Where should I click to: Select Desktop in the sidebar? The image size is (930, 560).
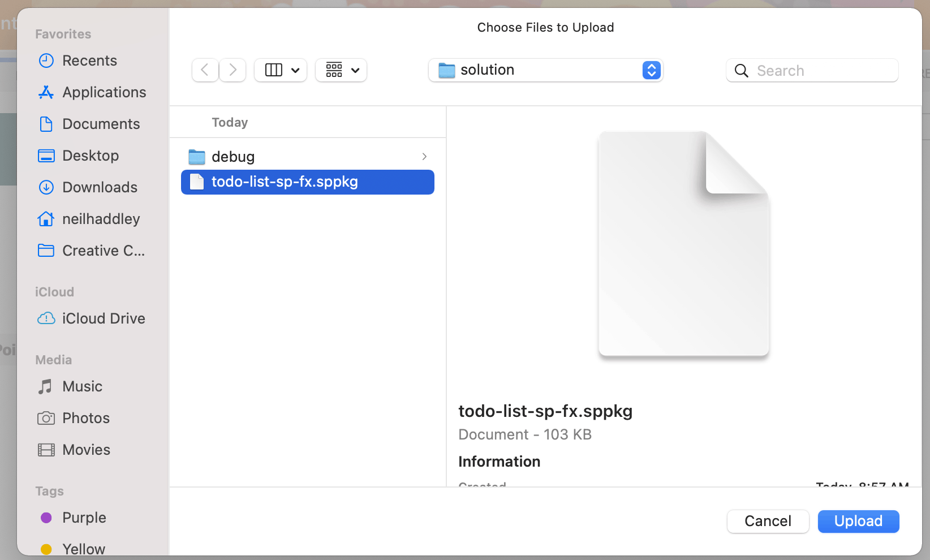pos(91,156)
